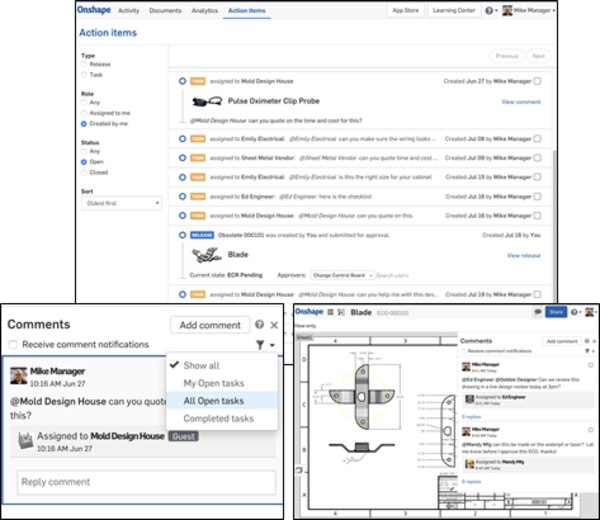Click Onshape logo on Action items page
The image size is (600, 520).
coord(94,10)
